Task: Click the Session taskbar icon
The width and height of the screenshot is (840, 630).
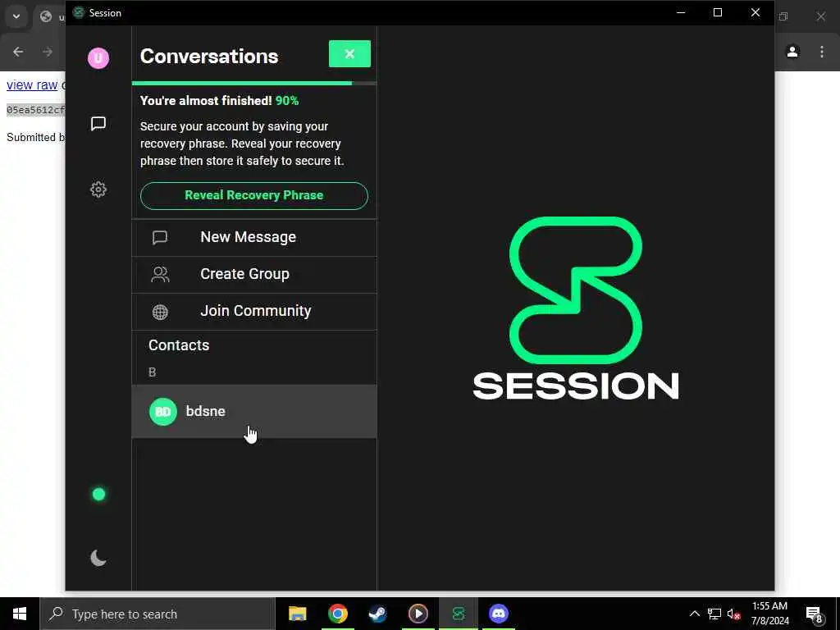Action: pyautogui.click(x=458, y=614)
